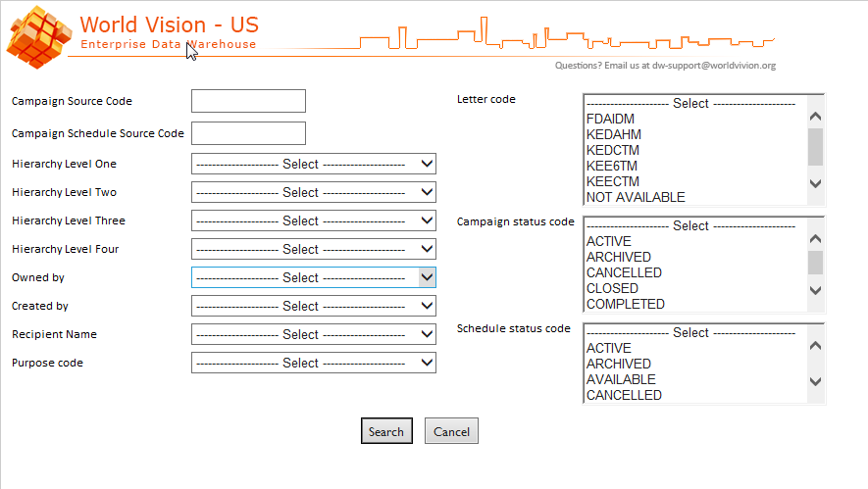Select KEDAHM in Letter code list

point(695,134)
